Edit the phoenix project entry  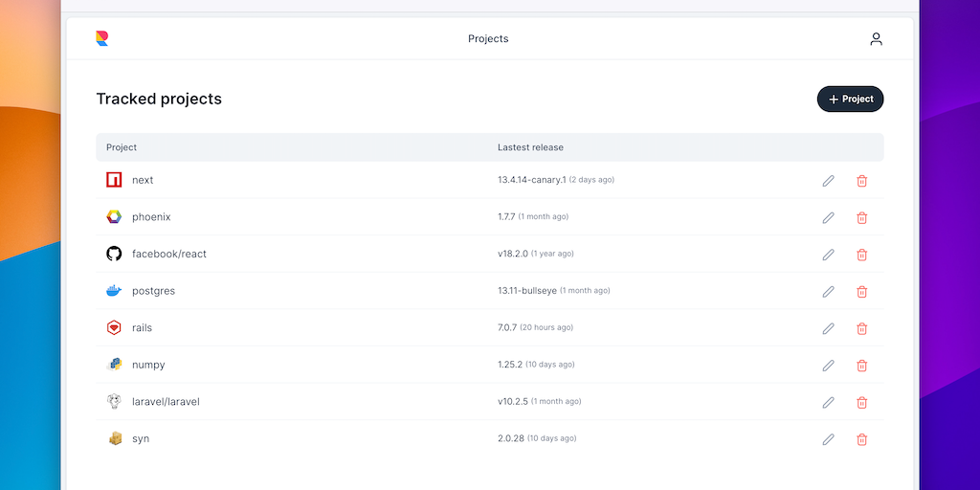(x=829, y=217)
